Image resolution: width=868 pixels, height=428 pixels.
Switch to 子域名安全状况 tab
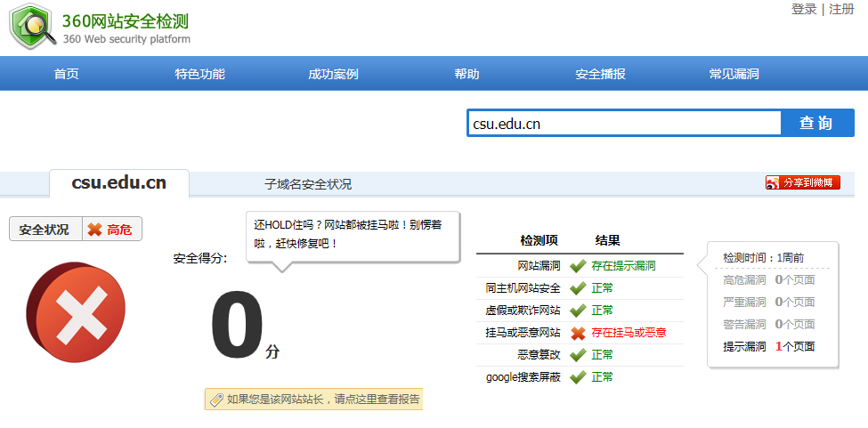pos(308,184)
